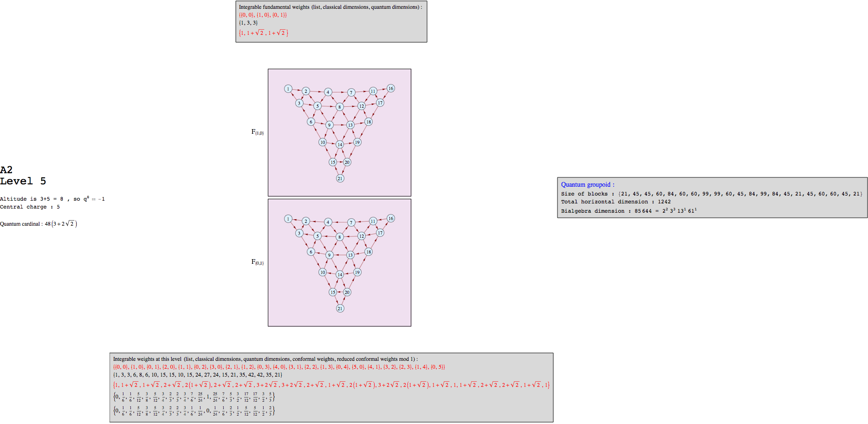The width and height of the screenshot is (868, 424).
Task: Select node 21 in the F{0,1} graph
Action: coord(340,308)
